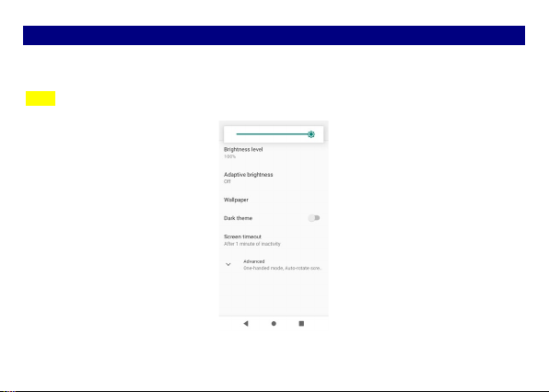Click the 100% brightness value text
549x392 pixels.
coord(229,156)
